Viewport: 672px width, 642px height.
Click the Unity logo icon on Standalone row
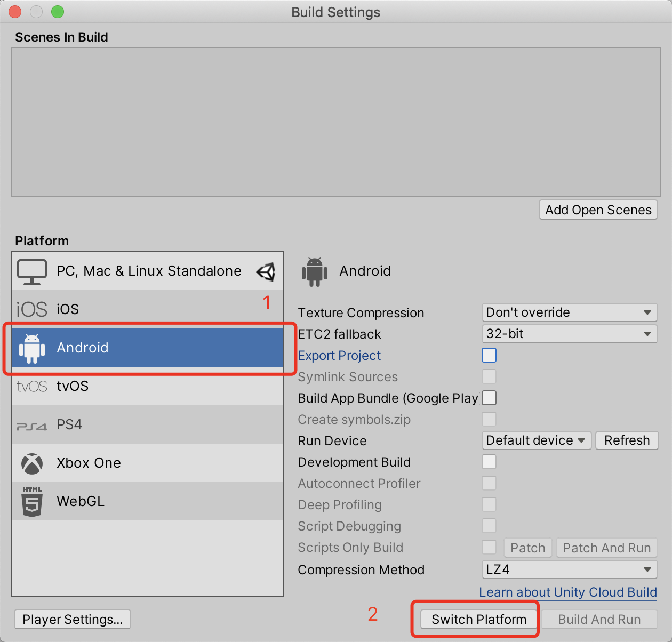coord(266,272)
